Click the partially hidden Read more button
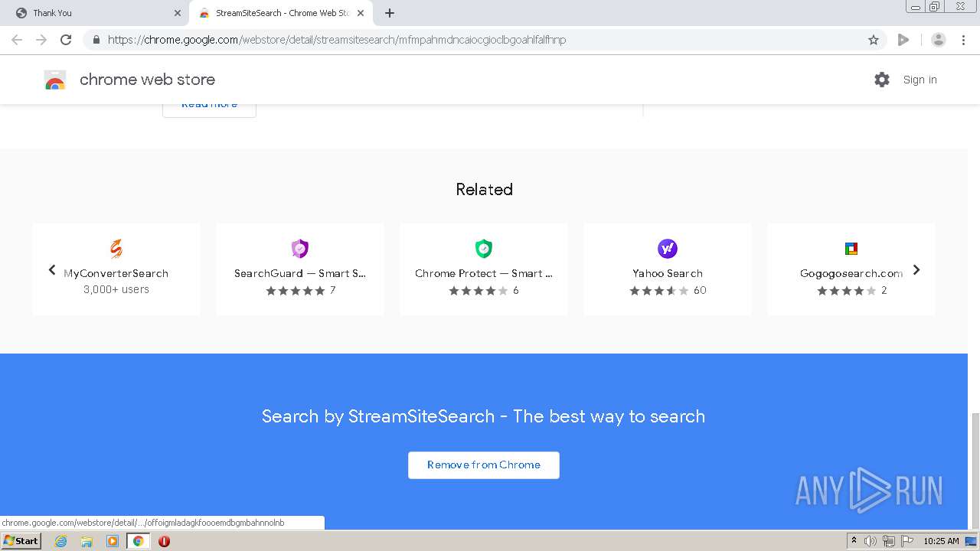Image resolution: width=980 pixels, height=551 pixels. [209, 109]
